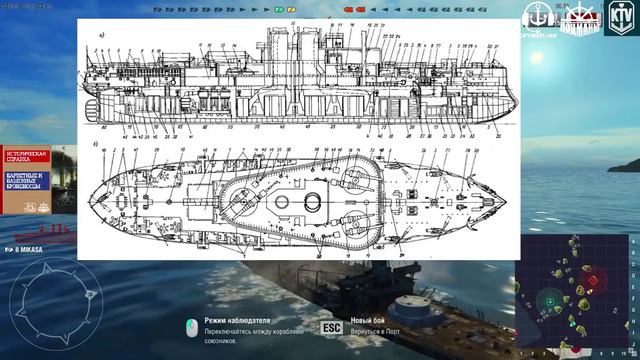Click the green allied base marker on minimap
This screenshot has width=640, height=360.
pyautogui.click(x=550, y=301)
